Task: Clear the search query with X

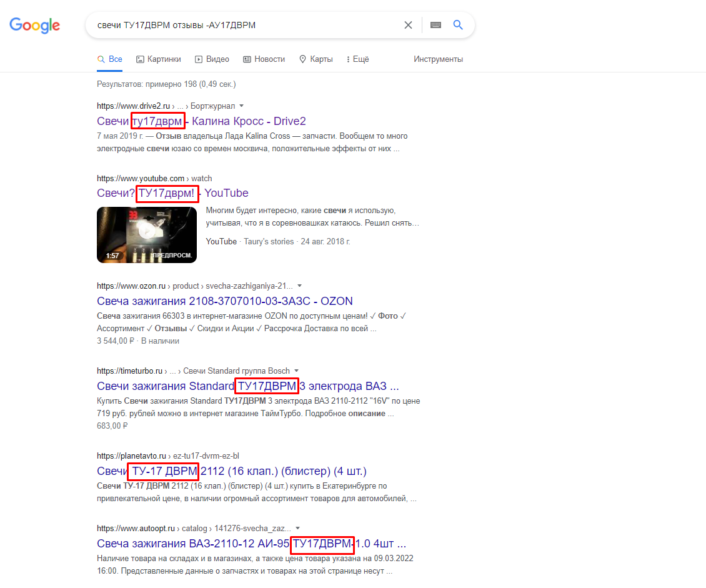Action: (x=408, y=25)
